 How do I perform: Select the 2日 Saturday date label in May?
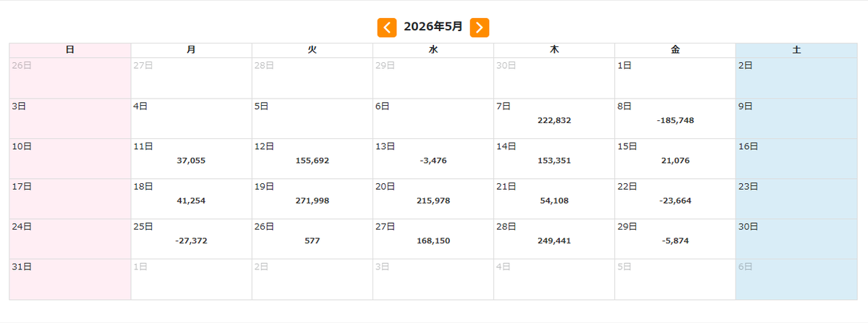(x=746, y=65)
